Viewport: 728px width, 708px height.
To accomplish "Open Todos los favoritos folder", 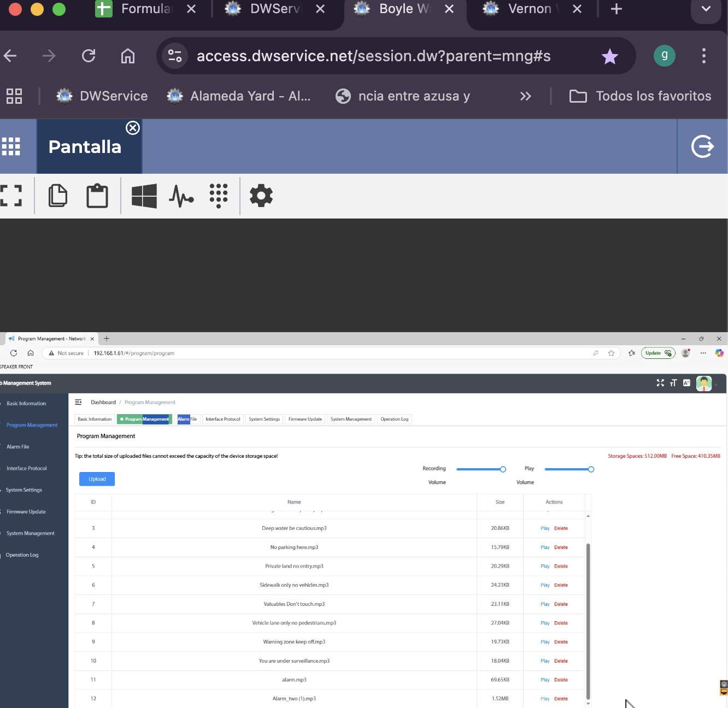I will pyautogui.click(x=641, y=96).
